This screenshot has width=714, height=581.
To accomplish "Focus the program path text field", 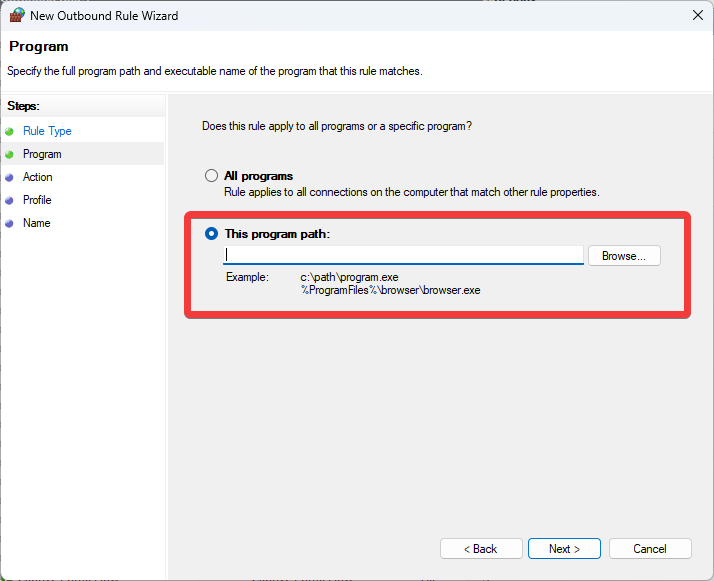I will coord(403,255).
